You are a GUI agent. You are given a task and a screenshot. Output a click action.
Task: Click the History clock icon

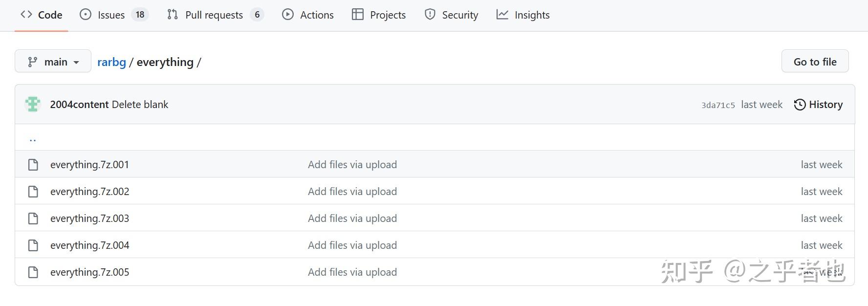(x=800, y=105)
